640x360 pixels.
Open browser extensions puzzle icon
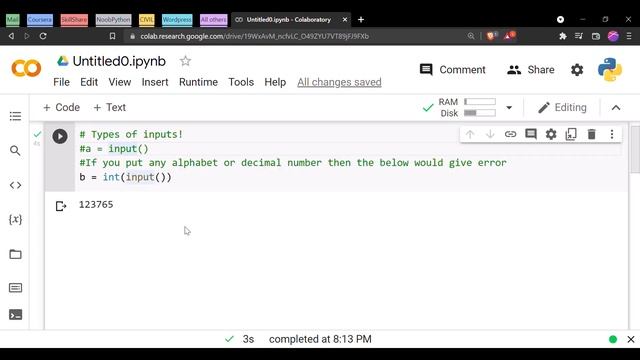coord(563,36)
